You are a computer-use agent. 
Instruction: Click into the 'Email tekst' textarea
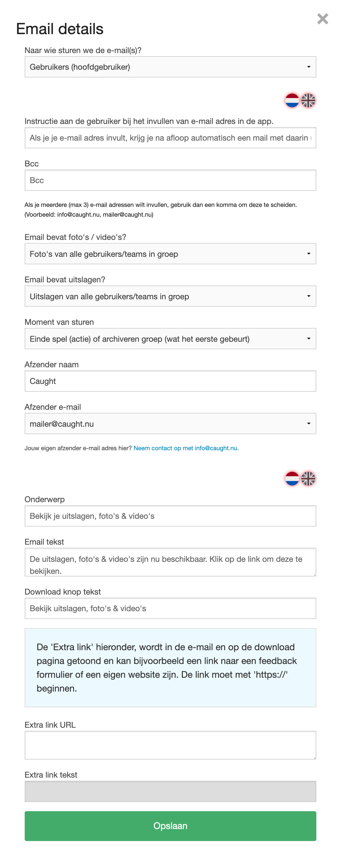coord(170,562)
